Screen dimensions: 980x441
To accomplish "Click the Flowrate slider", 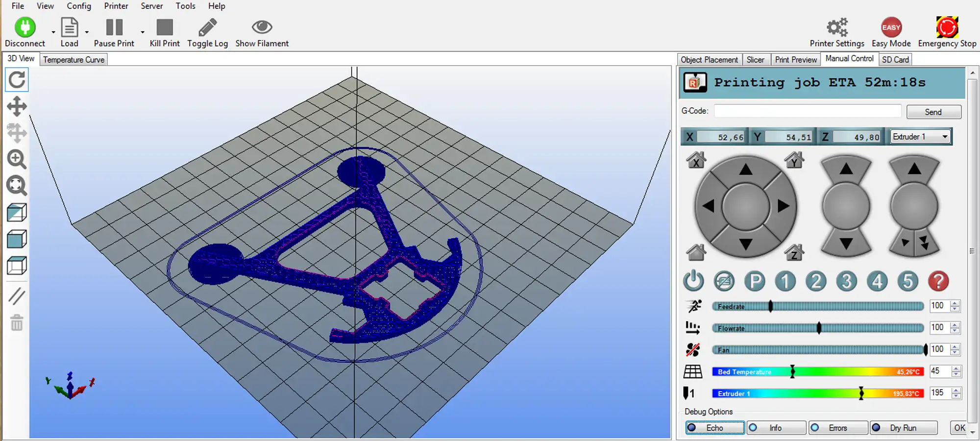I will tap(818, 328).
